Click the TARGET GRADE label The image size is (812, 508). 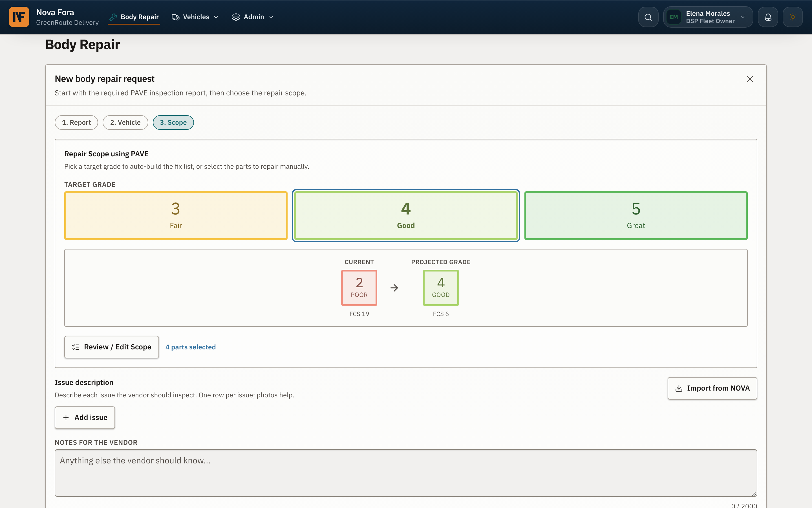[x=90, y=185]
